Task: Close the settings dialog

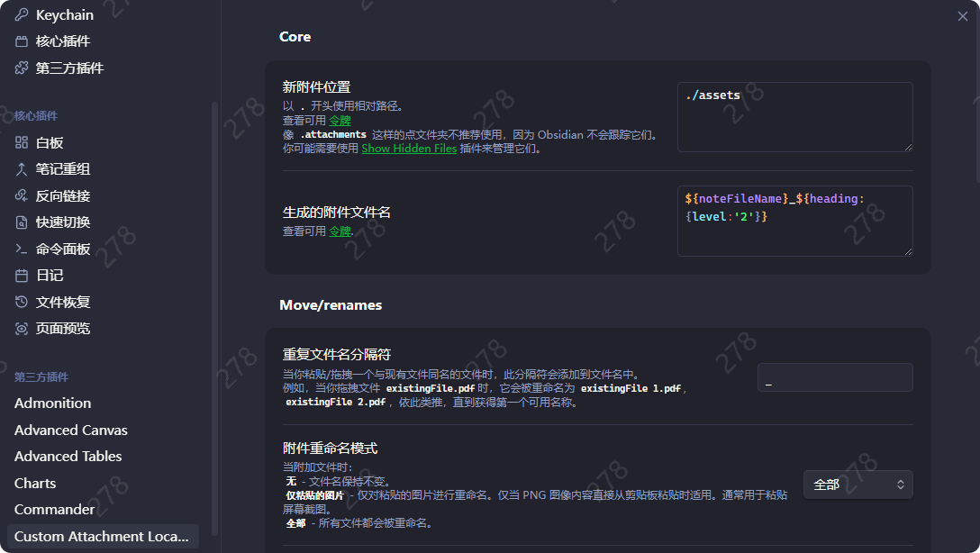Action: pos(963,16)
